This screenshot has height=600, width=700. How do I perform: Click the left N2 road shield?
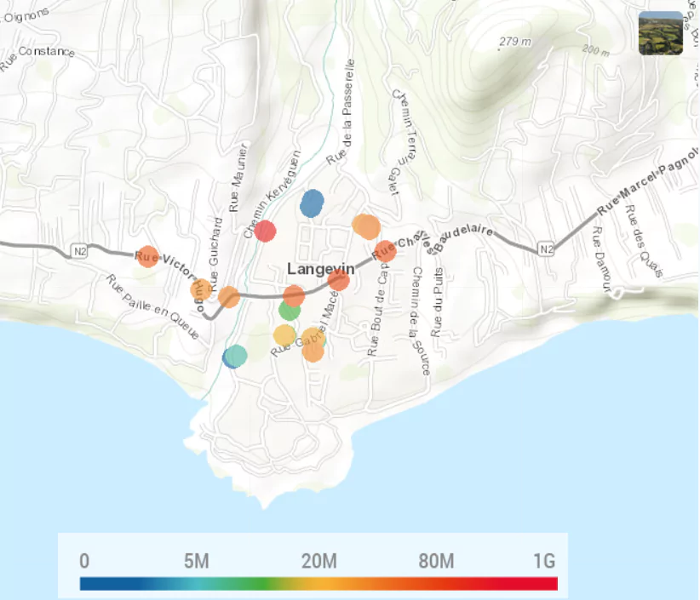tap(80, 251)
